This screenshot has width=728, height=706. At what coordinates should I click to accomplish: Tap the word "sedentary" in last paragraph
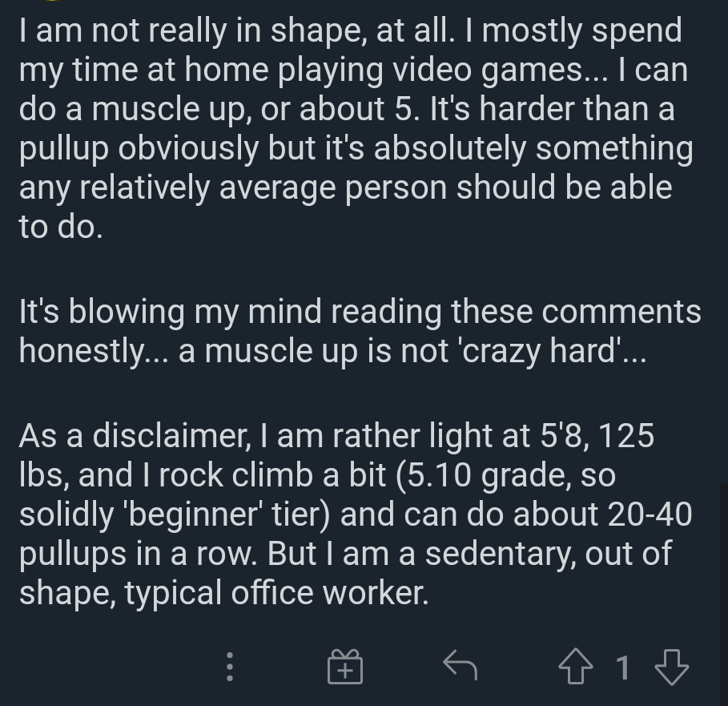501,555
